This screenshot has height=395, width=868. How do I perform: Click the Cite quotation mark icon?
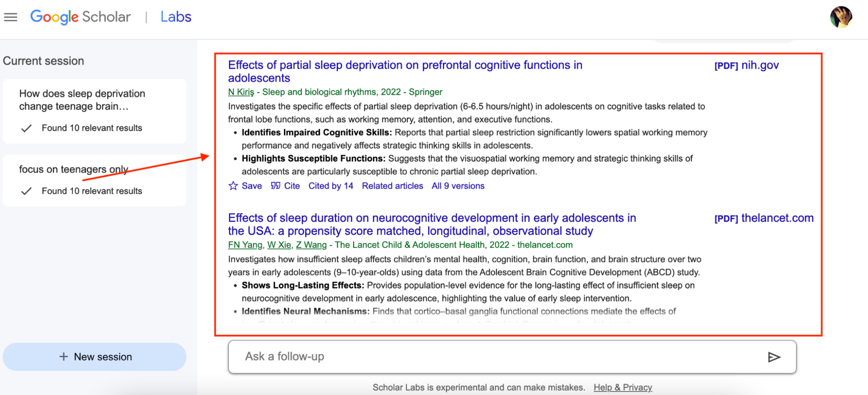pos(275,186)
